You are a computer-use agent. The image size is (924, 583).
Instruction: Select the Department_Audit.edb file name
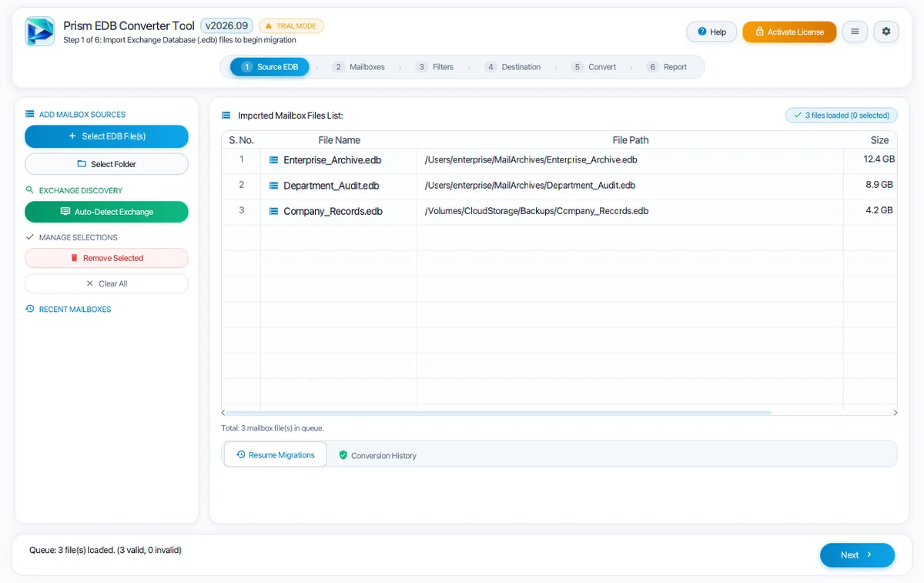tap(331, 186)
